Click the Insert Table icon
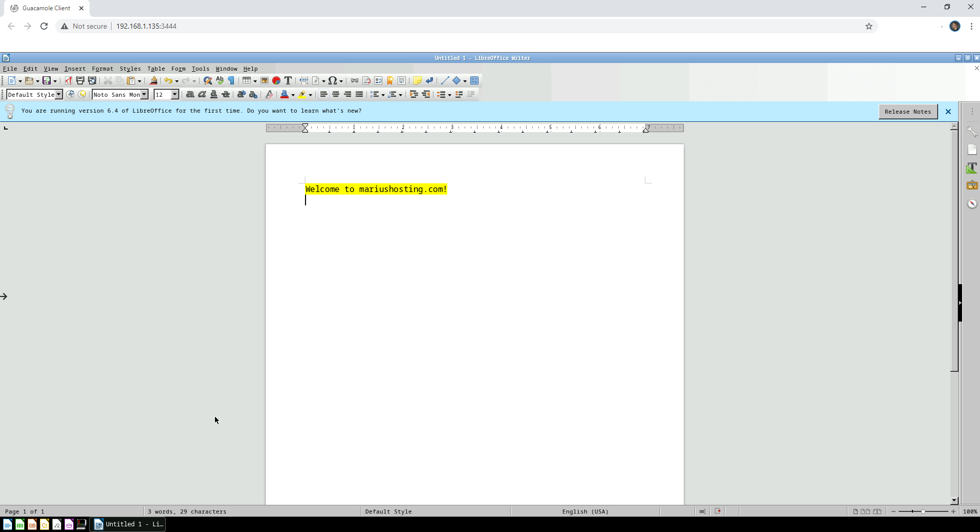This screenshot has width=980, height=532. [247, 80]
